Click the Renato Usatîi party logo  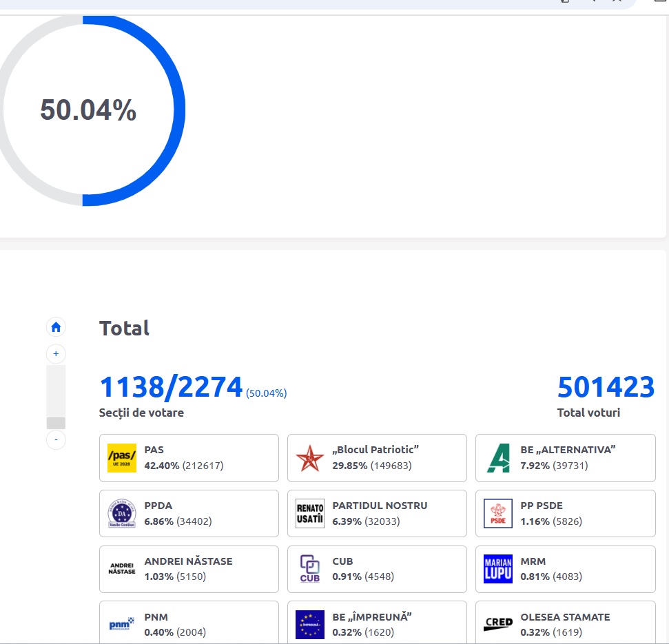pos(309,514)
